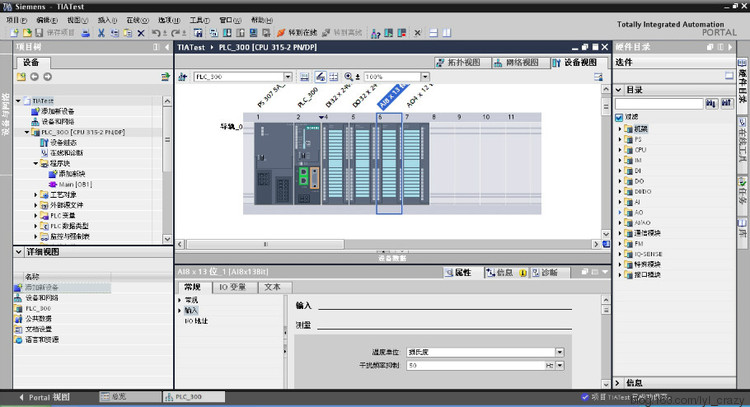Viewport: 750px width, 407px height.
Task: Click the search down icon in hardware catalog
Action: (x=710, y=103)
